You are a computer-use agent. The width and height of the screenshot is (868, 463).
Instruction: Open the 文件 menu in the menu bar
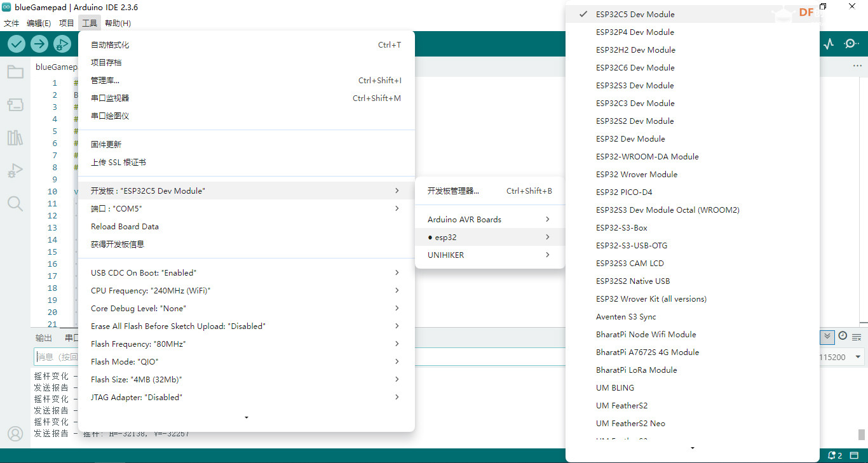tap(11, 23)
